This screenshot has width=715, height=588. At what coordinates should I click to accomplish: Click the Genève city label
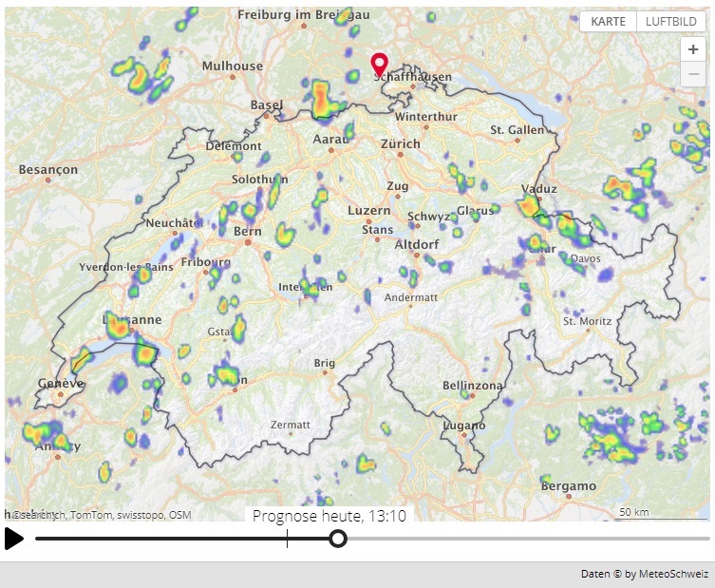(61, 383)
